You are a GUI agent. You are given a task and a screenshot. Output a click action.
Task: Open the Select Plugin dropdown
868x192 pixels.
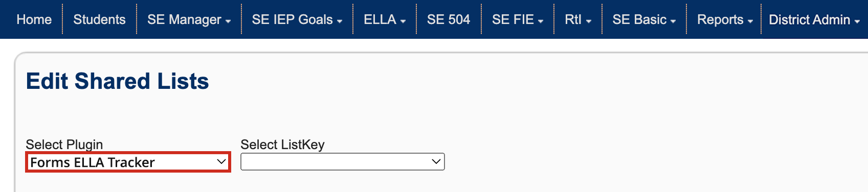click(x=128, y=162)
